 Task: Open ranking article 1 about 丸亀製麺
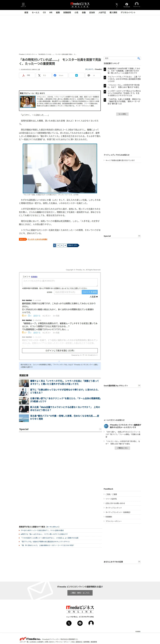pyautogui.click(x=124, y=71)
